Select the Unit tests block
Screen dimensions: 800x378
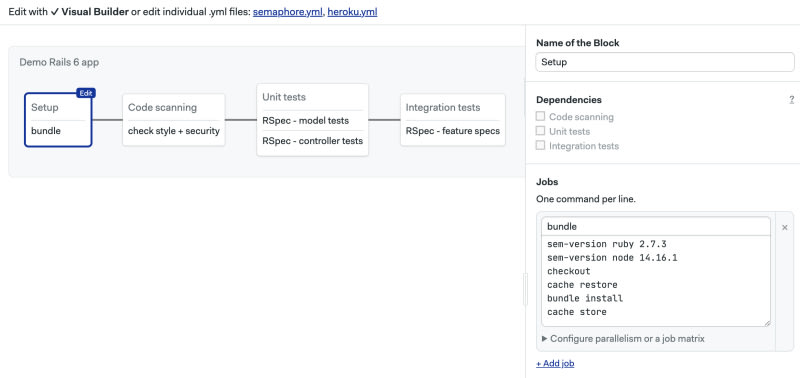coord(313,120)
